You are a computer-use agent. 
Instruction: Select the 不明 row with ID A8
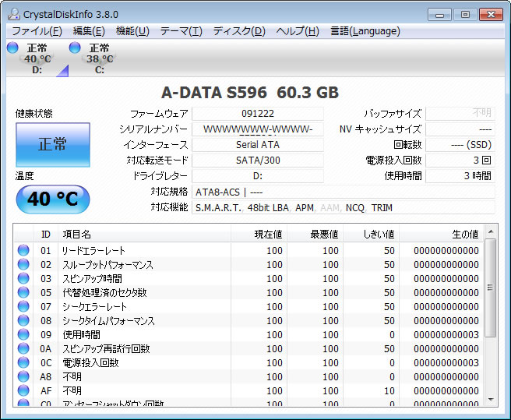tap(249, 376)
